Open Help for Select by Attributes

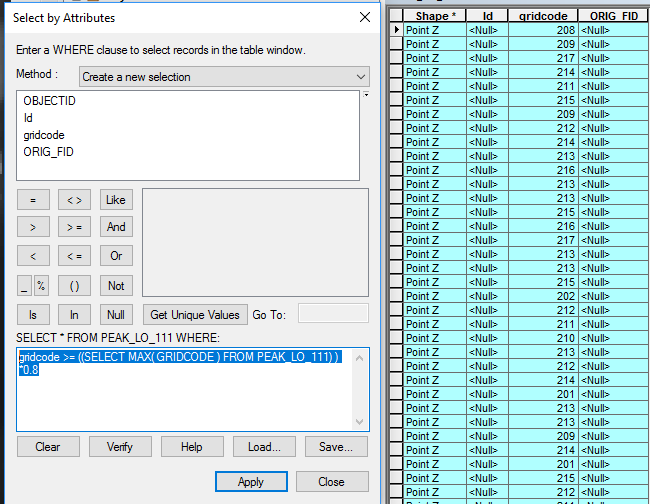[192, 447]
